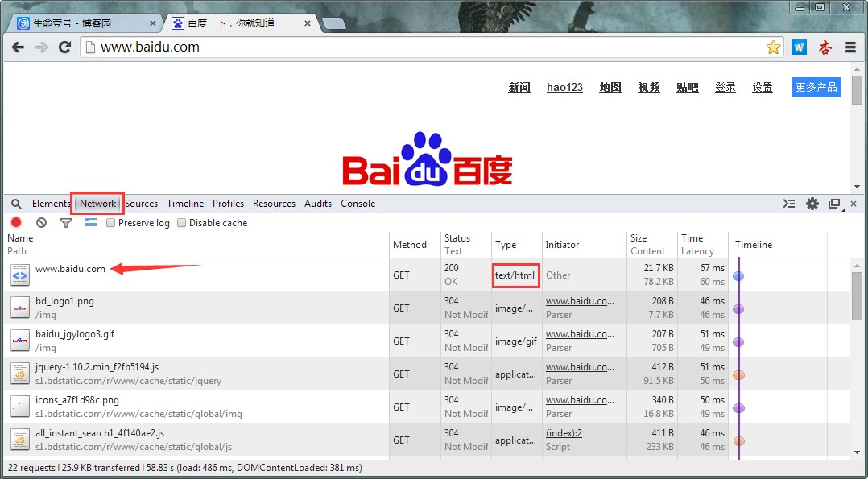The width and height of the screenshot is (868, 479).
Task: Open the network filter funnel
Action: pos(66,223)
